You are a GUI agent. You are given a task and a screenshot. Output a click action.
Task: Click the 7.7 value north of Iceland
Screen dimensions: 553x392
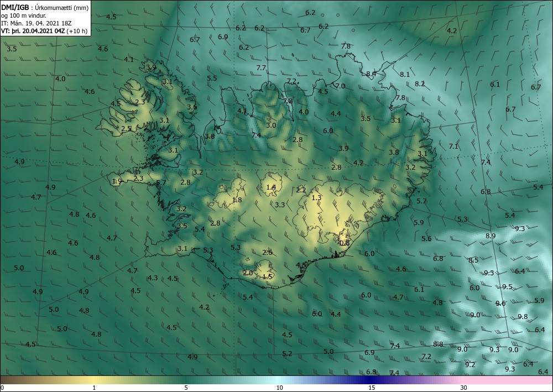click(x=261, y=67)
